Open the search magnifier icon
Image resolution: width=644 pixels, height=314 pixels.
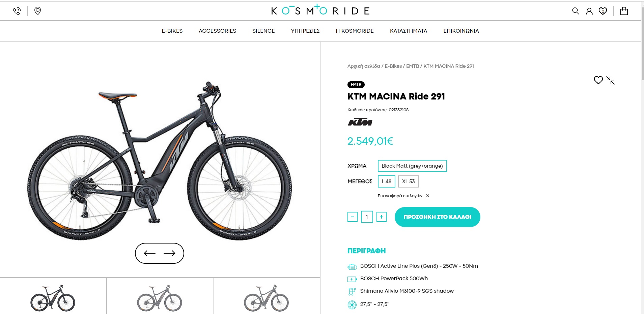576,11
